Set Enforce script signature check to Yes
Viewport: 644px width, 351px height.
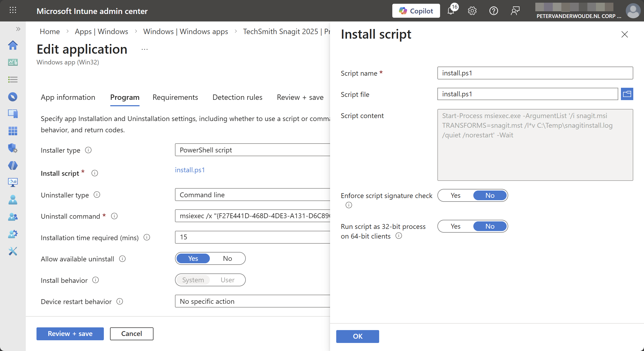point(455,195)
